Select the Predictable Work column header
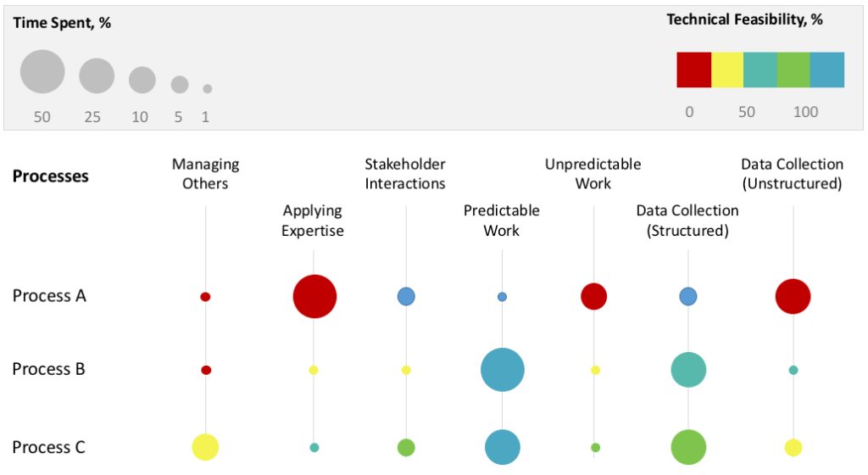The height and width of the screenshot is (475, 868). pos(502,221)
